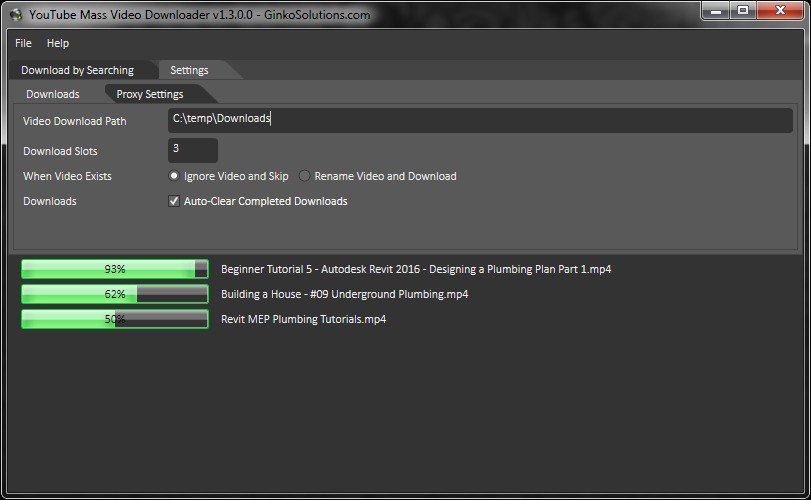
Task: Click the 93% download progress bar
Action: (x=115, y=269)
